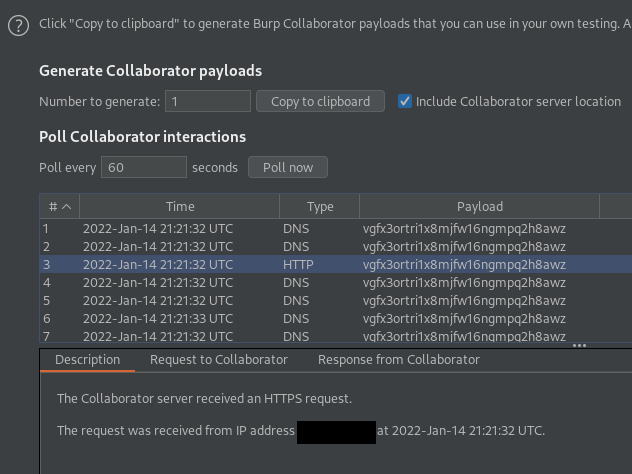
Task: Click the time cell in row 5
Action: click(158, 301)
